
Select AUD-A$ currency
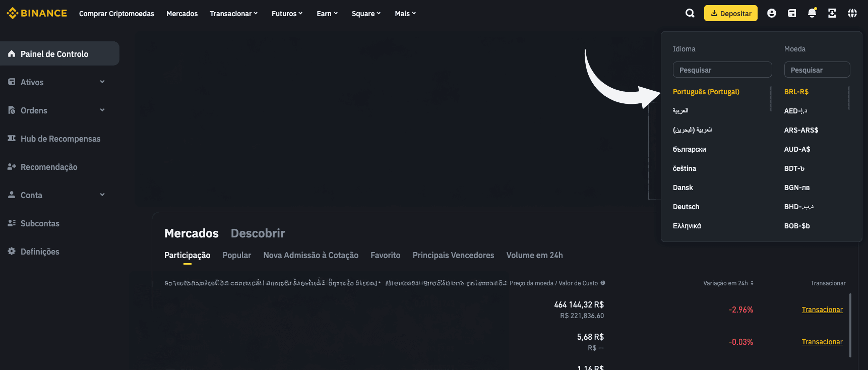(797, 149)
